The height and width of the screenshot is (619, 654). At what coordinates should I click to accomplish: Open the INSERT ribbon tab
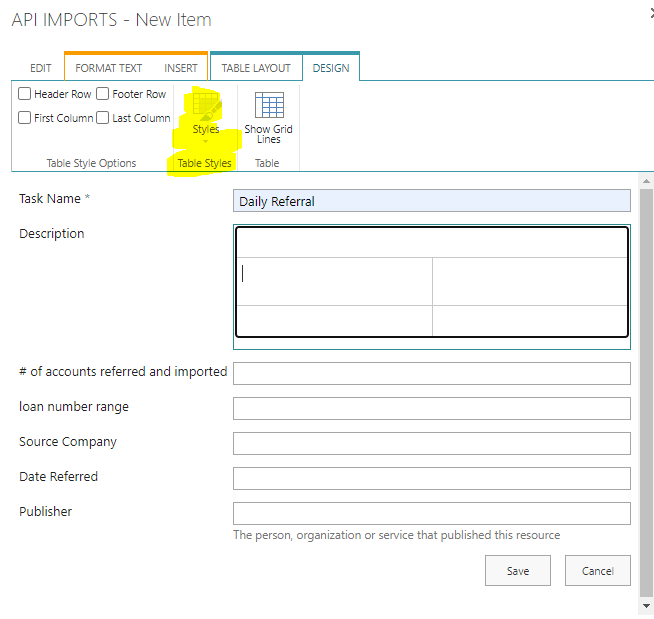click(x=181, y=68)
